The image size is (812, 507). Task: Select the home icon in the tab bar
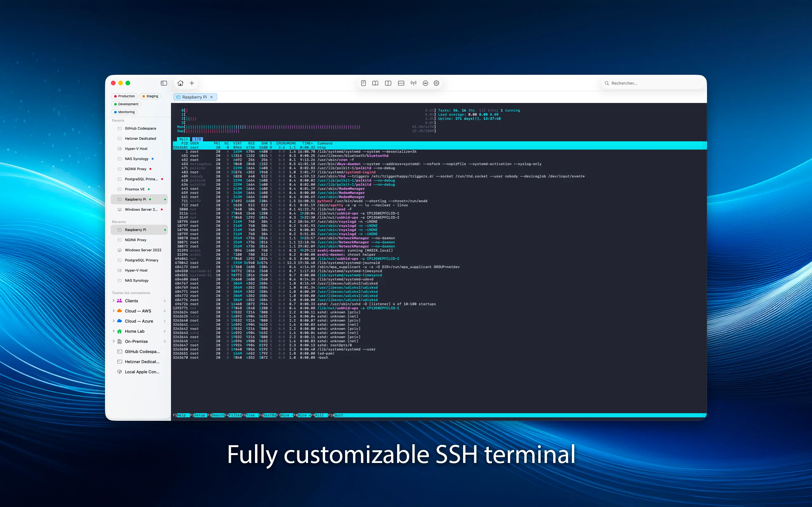coord(180,83)
